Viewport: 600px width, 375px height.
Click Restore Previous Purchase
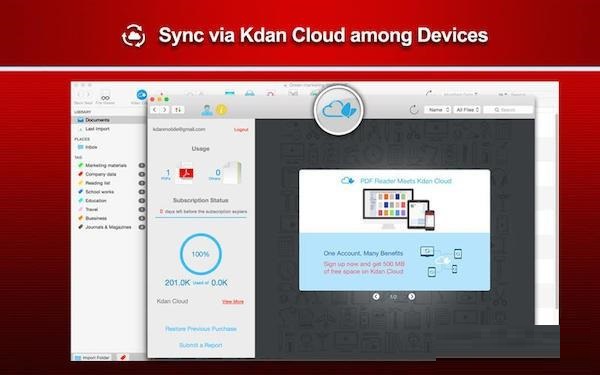pos(201,329)
